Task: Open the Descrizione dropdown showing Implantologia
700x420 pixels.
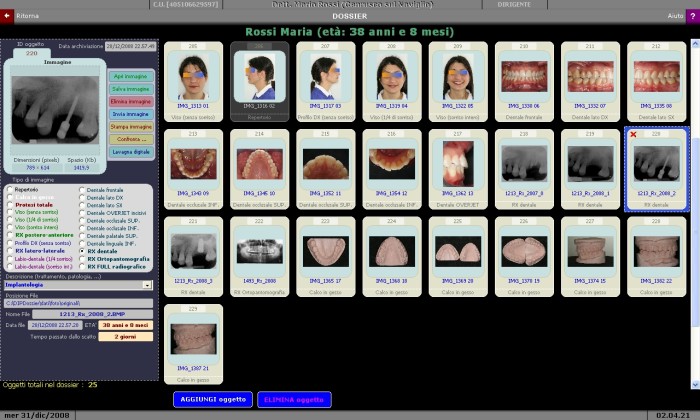Action: point(147,285)
